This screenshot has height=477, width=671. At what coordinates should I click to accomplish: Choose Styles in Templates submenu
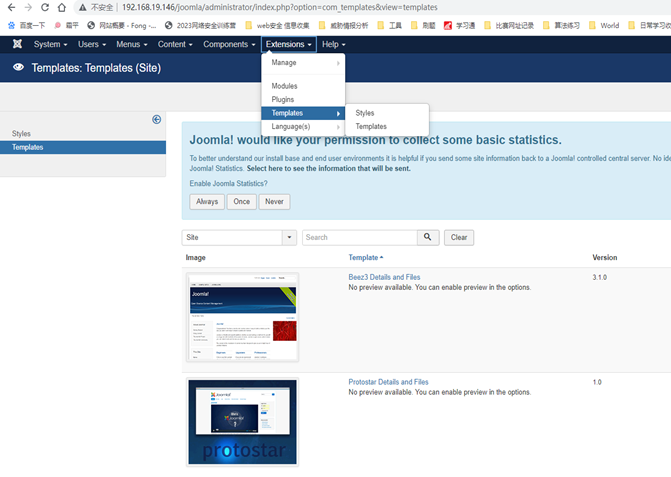(x=387, y=113)
